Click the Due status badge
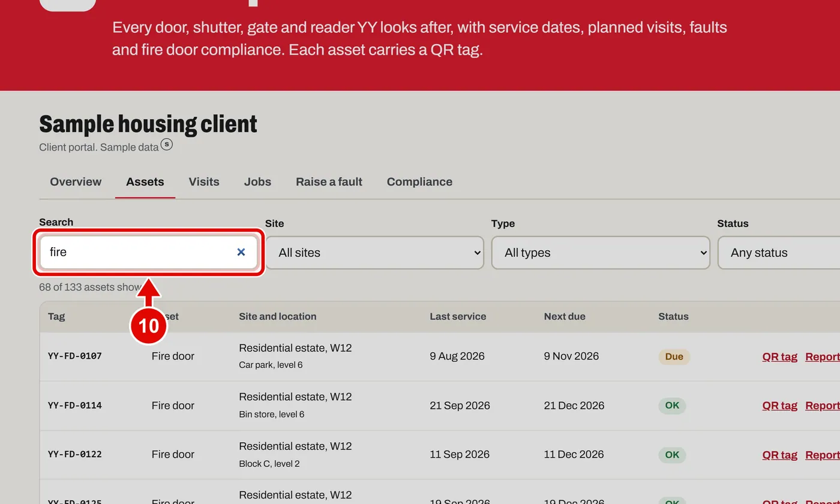The width and height of the screenshot is (840, 504). coord(674,356)
